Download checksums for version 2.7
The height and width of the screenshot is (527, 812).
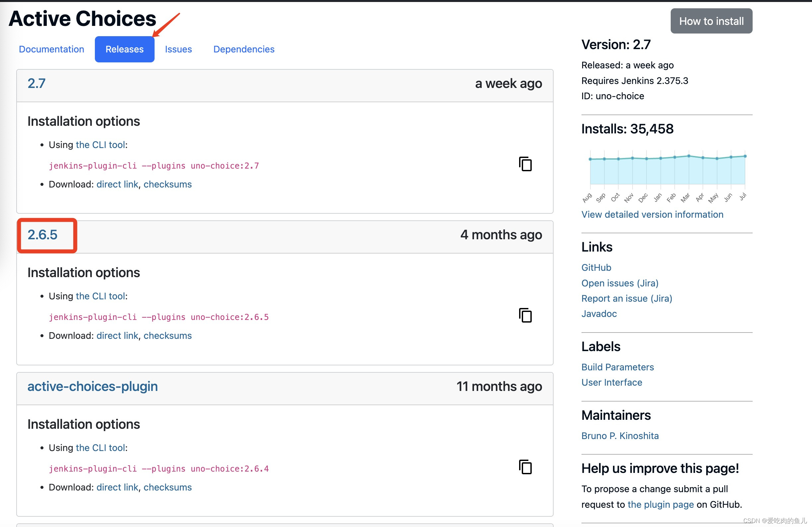168,184
